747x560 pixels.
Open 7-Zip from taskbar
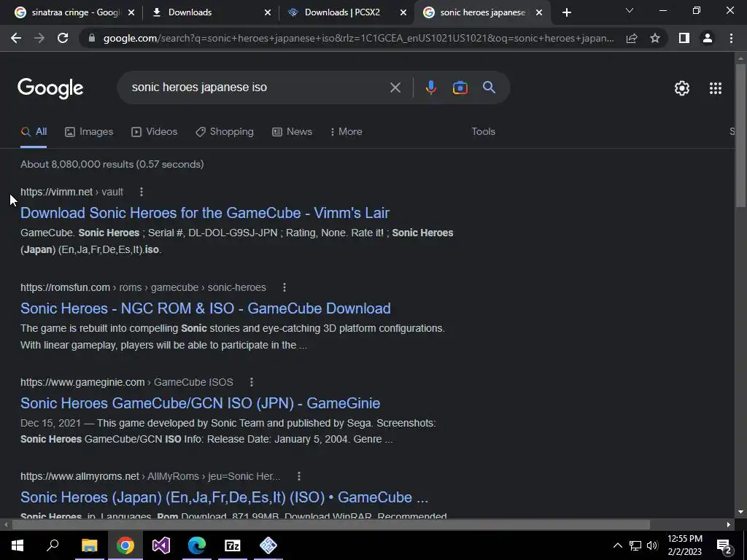pyautogui.click(x=233, y=545)
